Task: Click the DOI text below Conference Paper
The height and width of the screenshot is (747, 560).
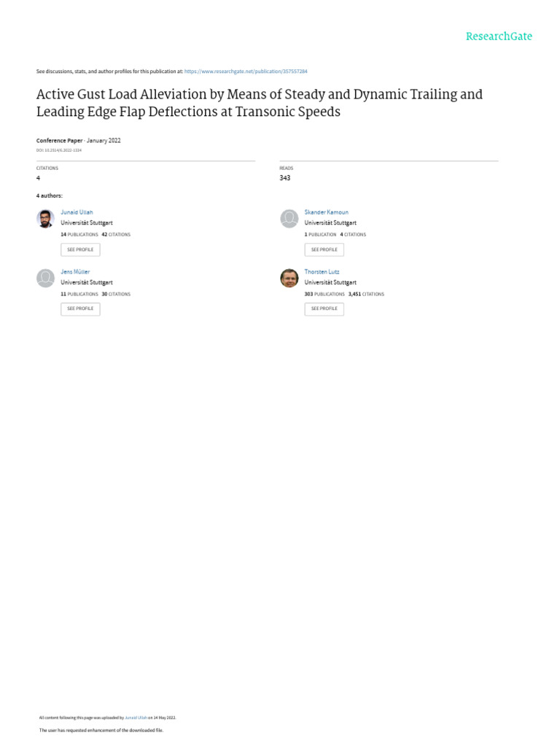Action: [x=59, y=150]
